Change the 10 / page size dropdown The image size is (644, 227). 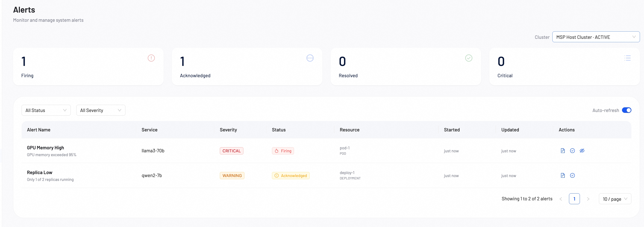[615, 199]
